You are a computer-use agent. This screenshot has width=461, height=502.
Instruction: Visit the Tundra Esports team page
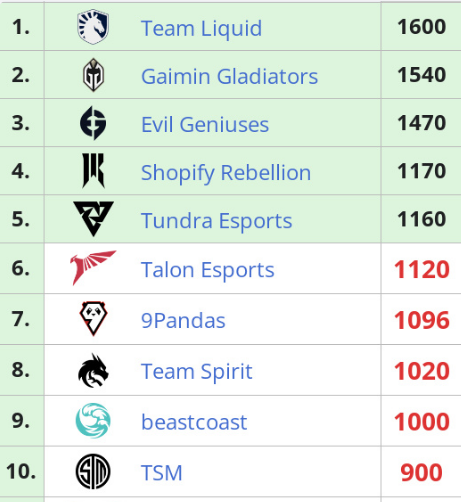point(216,221)
